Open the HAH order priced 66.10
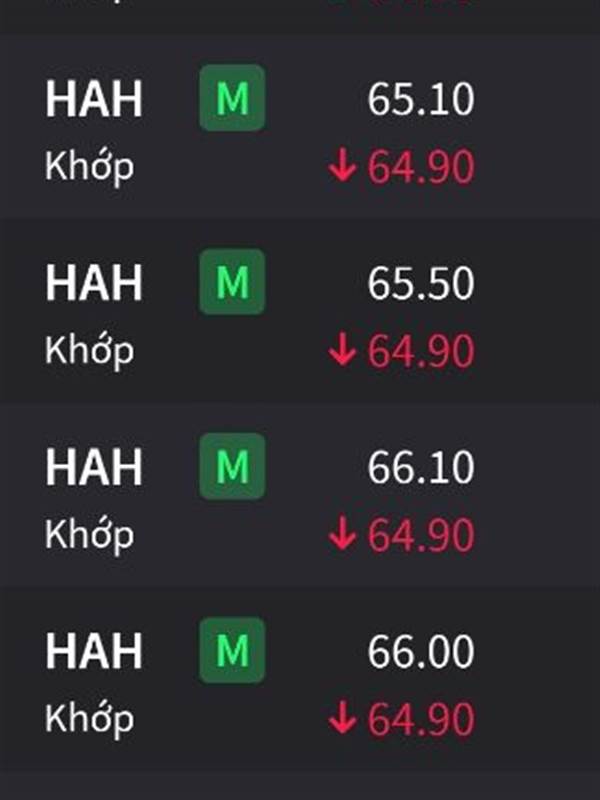This screenshot has width=600, height=800. pyautogui.click(x=300, y=495)
